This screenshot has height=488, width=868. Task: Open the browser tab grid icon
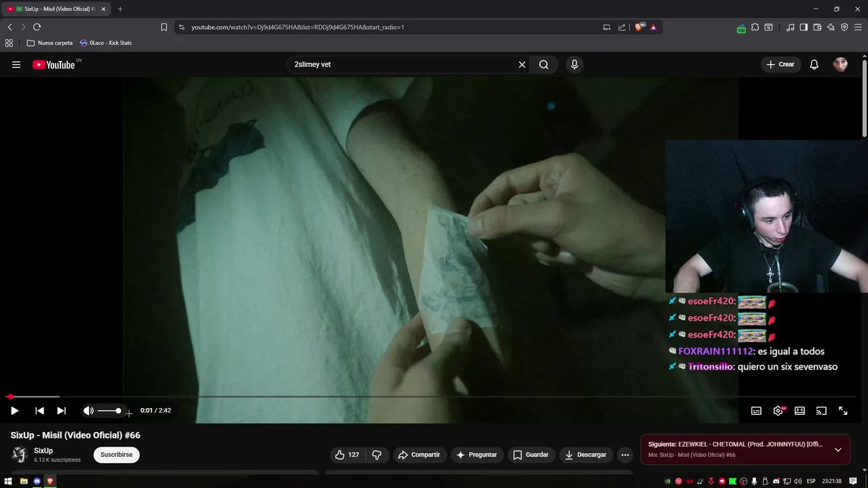point(9,43)
